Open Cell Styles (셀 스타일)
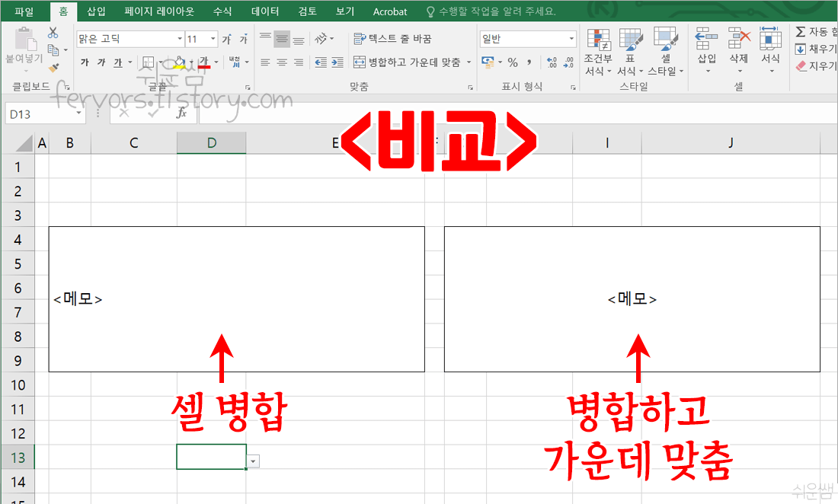The height and width of the screenshot is (504, 838). [665, 53]
